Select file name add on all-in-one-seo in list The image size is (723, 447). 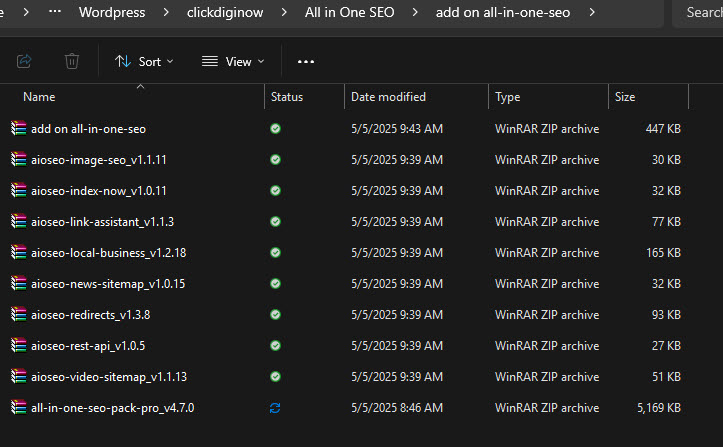89,129
